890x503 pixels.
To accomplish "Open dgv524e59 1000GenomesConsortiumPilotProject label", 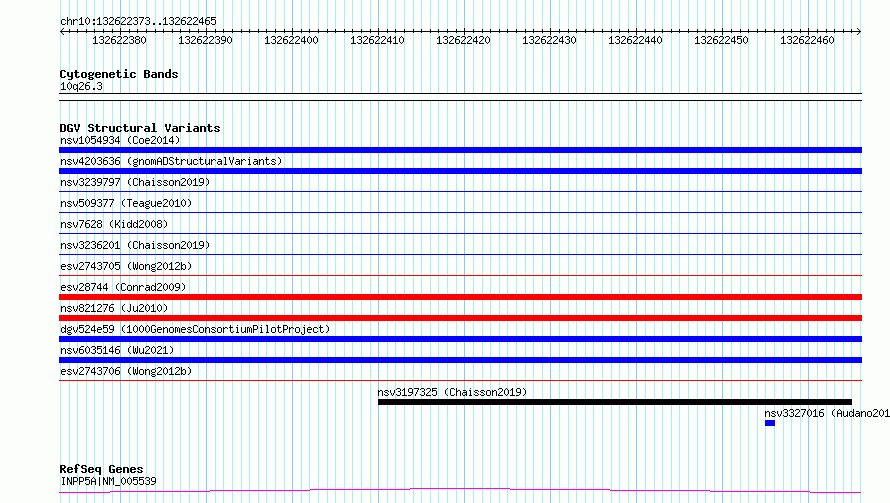I will tap(195, 329).
